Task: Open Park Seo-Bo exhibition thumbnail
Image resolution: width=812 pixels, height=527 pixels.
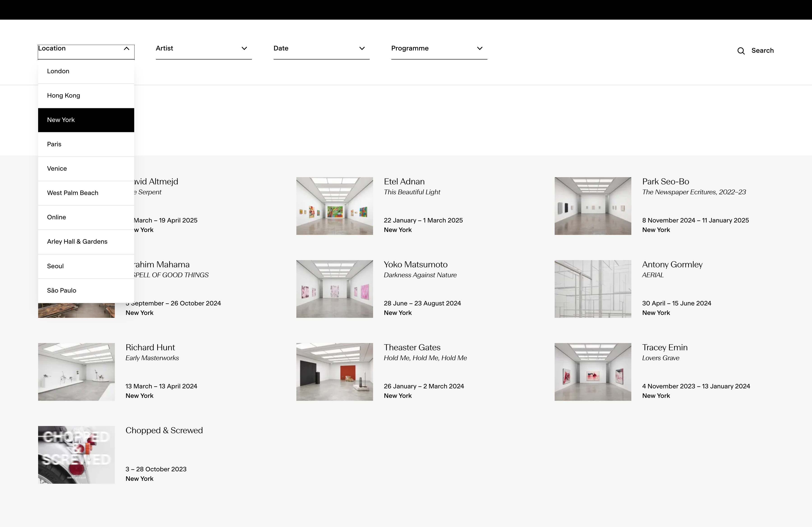Action: (593, 206)
